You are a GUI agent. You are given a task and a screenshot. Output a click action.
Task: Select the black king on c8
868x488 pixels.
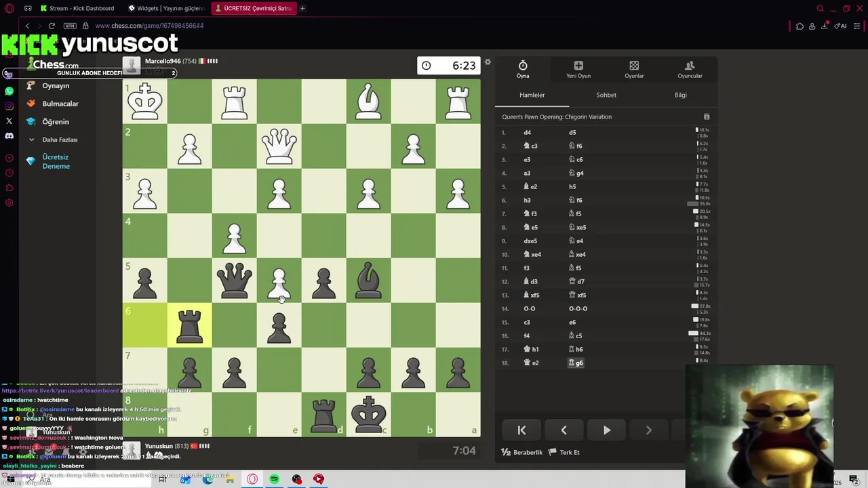[x=368, y=414]
